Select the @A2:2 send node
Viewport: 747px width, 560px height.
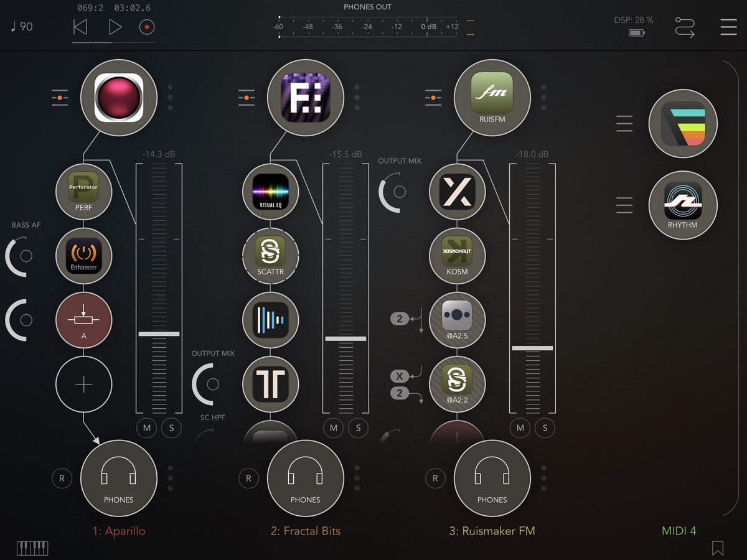coord(458,385)
